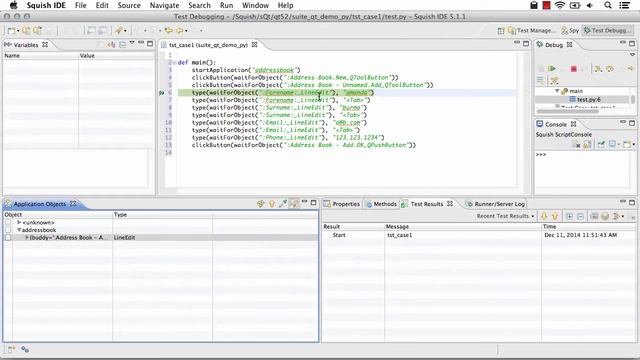Go to next test result with down arrow
The height and width of the screenshot is (360, 640).
tap(544, 216)
